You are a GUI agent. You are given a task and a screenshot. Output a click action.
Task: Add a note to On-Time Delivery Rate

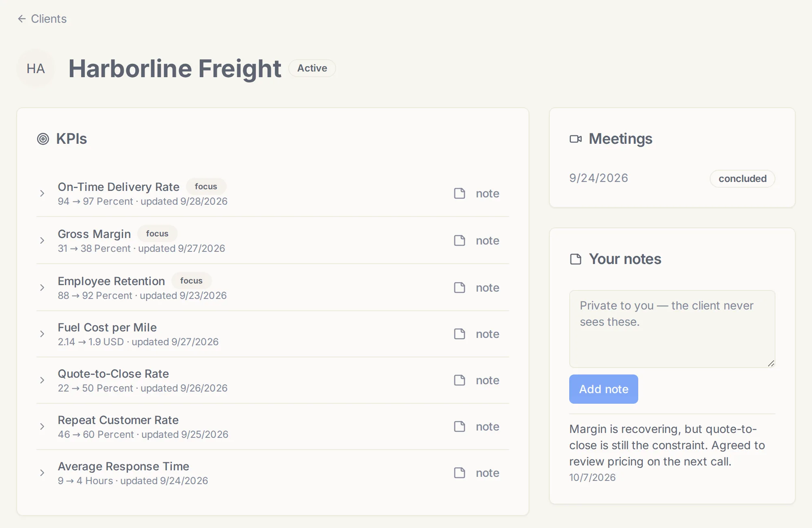coord(477,193)
